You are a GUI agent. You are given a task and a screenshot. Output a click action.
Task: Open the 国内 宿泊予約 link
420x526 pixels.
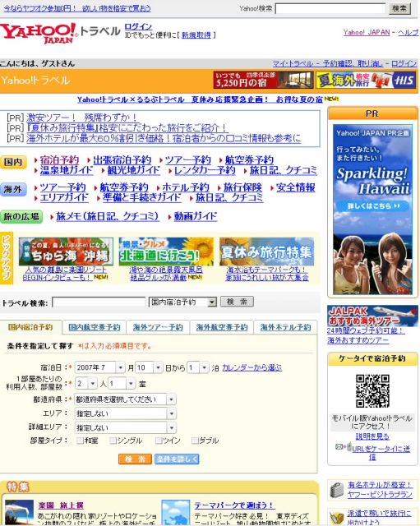[x=59, y=160]
